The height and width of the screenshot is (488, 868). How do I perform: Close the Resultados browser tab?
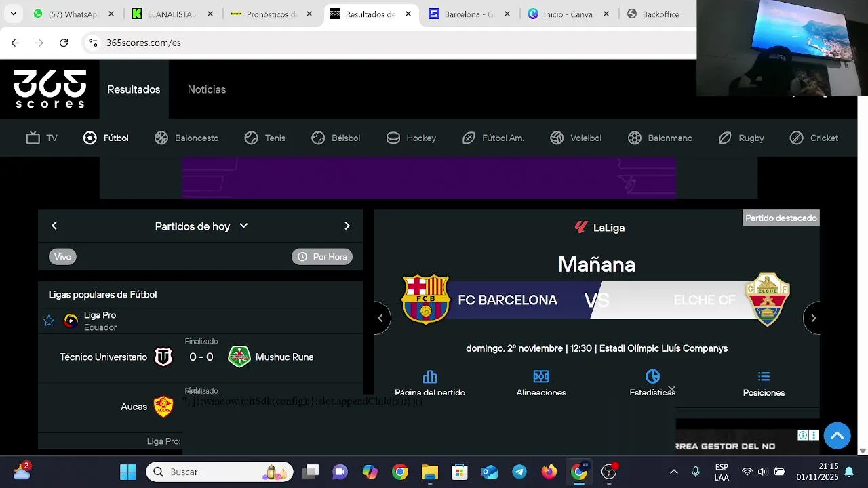click(408, 14)
